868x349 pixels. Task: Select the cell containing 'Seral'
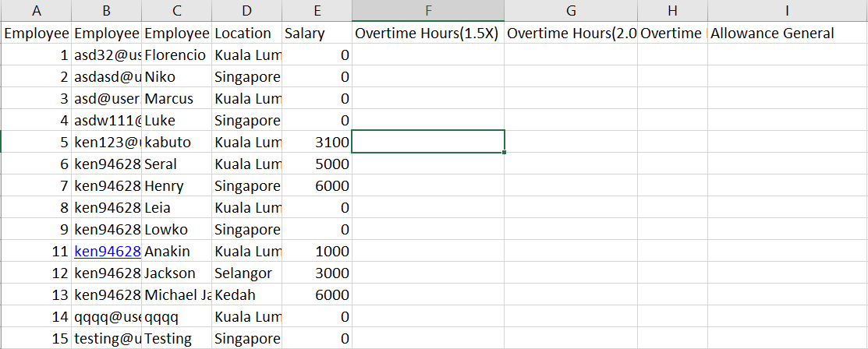tap(176, 164)
